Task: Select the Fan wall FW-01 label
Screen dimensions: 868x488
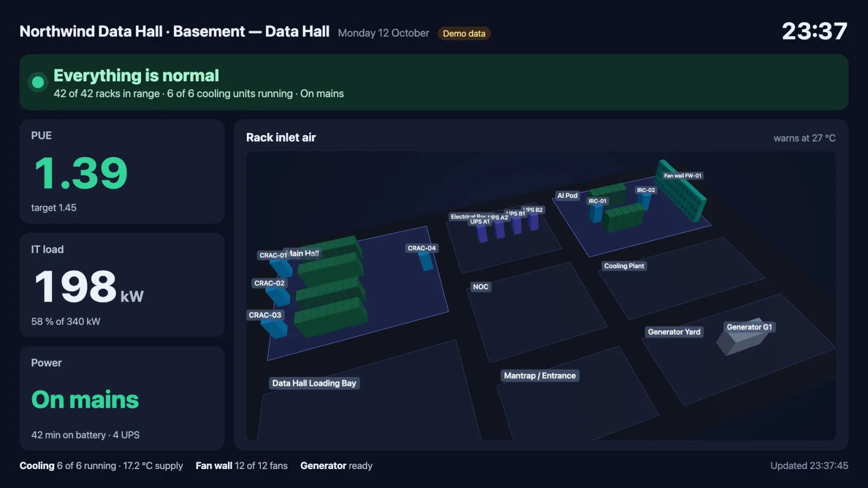Action: pyautogui.click(x=682, y=176)
